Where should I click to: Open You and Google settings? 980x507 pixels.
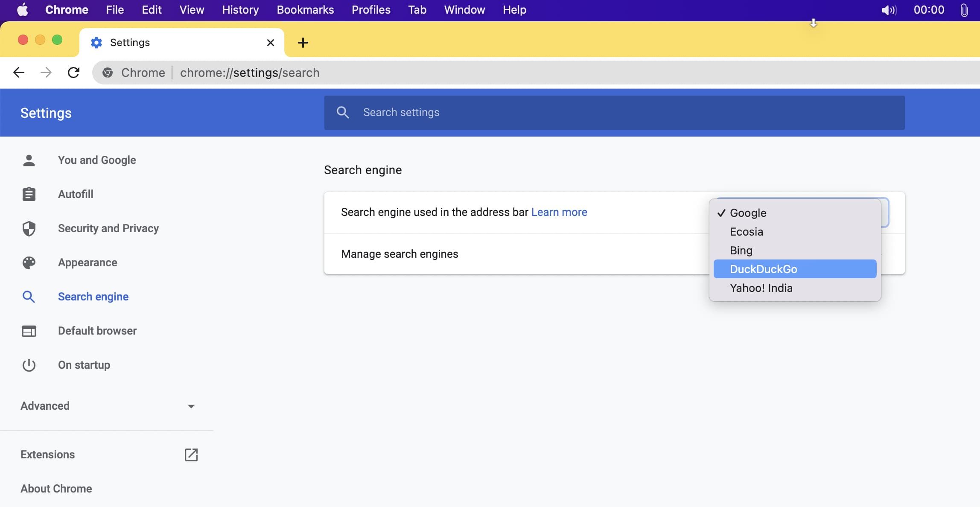(97, 160)
